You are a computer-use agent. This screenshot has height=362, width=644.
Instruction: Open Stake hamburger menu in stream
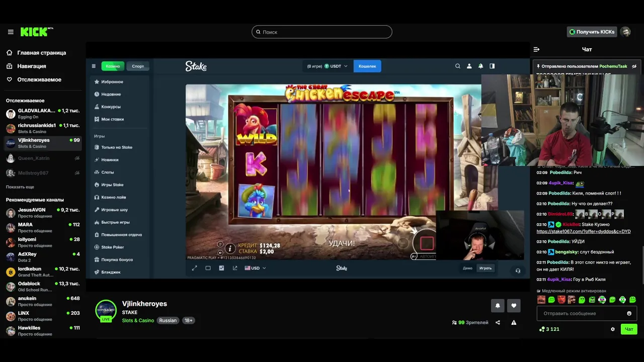(94, 66)
